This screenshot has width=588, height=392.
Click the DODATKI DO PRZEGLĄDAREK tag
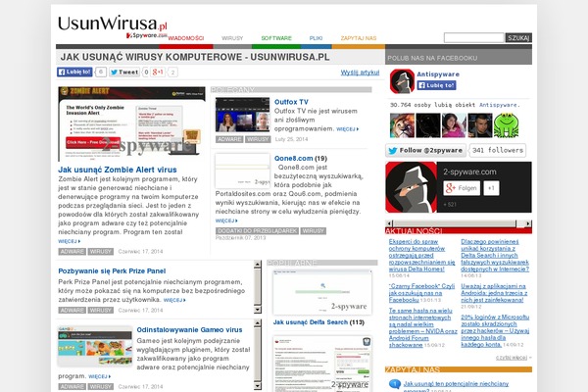point(257,231)
